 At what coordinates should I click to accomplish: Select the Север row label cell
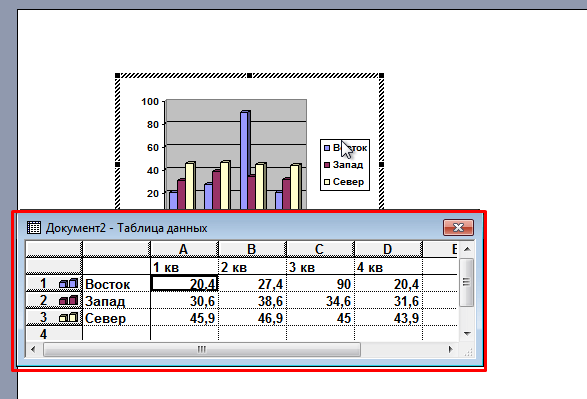116,318
